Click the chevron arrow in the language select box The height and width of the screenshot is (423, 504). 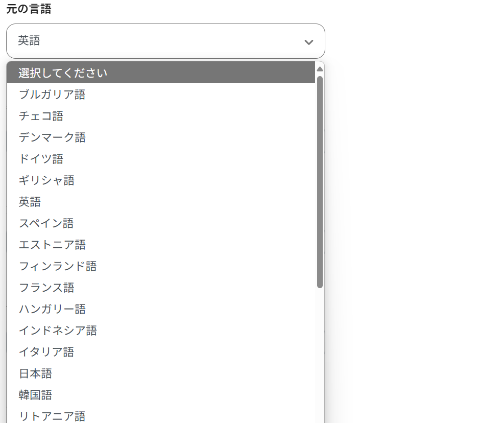(x=309, y=42)
